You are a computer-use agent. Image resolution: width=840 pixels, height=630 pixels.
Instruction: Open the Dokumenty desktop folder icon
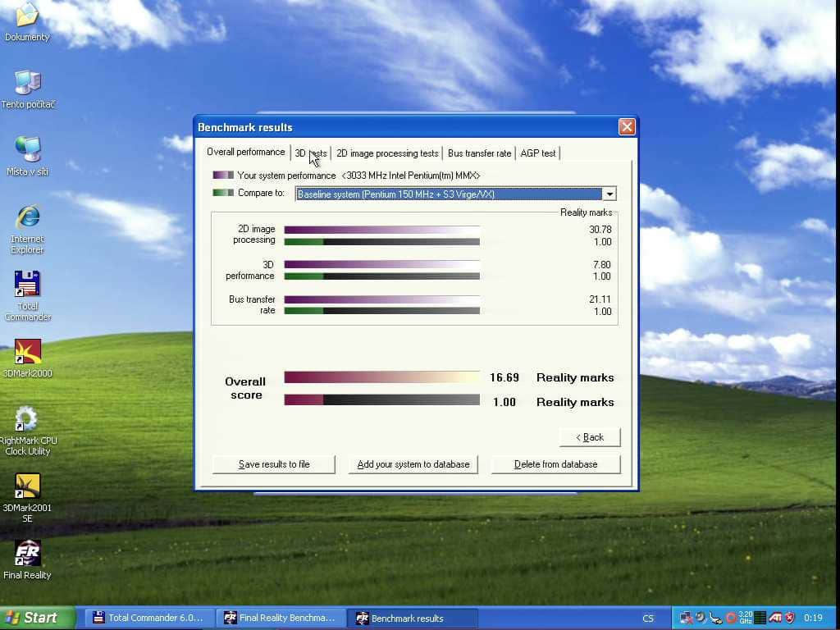tap(27, 21)
